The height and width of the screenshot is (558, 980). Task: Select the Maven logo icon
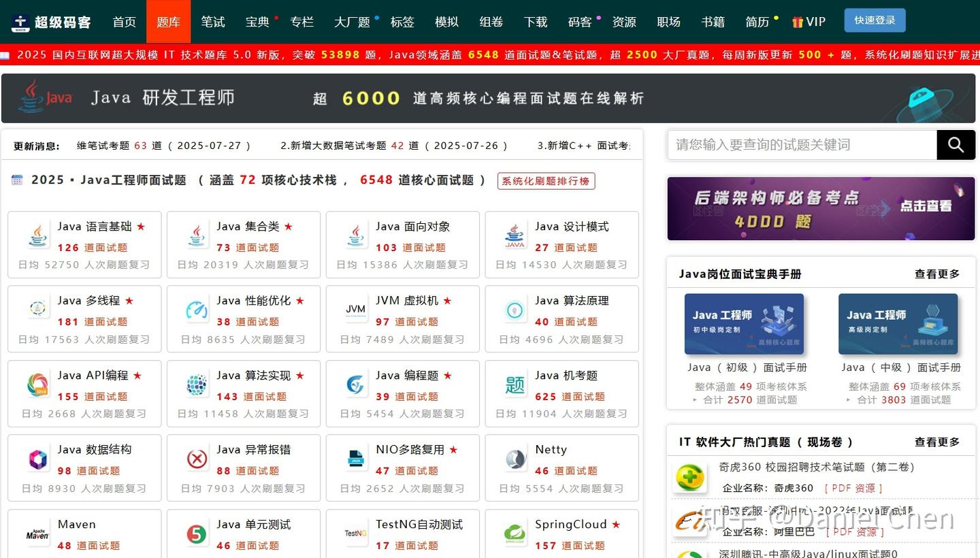point(36,534)
